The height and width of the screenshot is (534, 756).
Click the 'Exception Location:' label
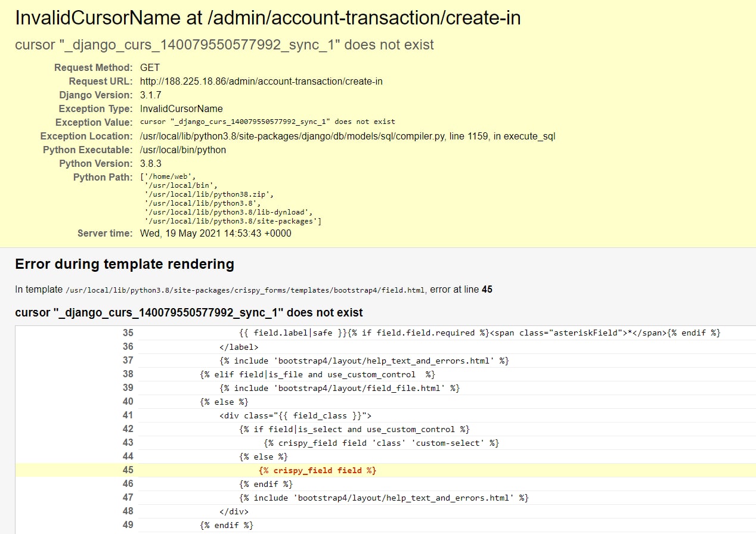(86, 136)
